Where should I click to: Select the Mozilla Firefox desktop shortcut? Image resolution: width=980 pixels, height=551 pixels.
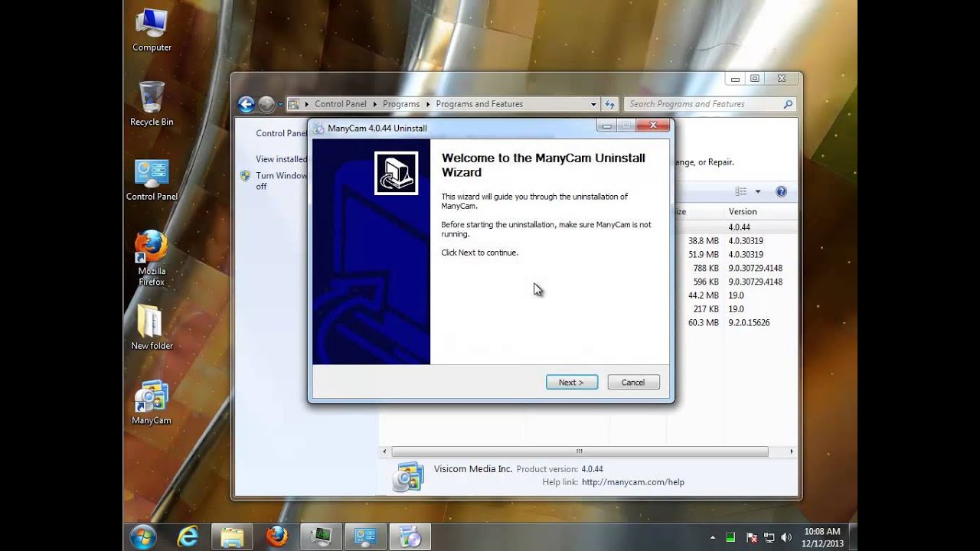coord(152,258)
